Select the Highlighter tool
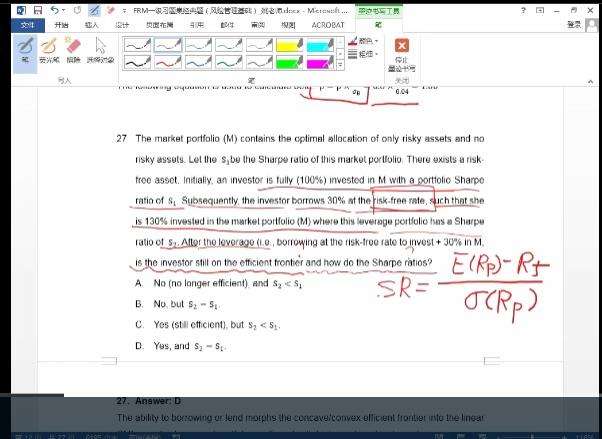602x439 pixels. pos(49,49)
